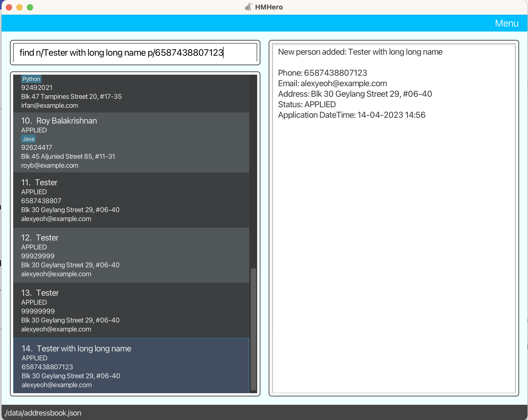Click the scrollbar track above the thumb
This screenshot has height=420, width=528.
[253, 171]
